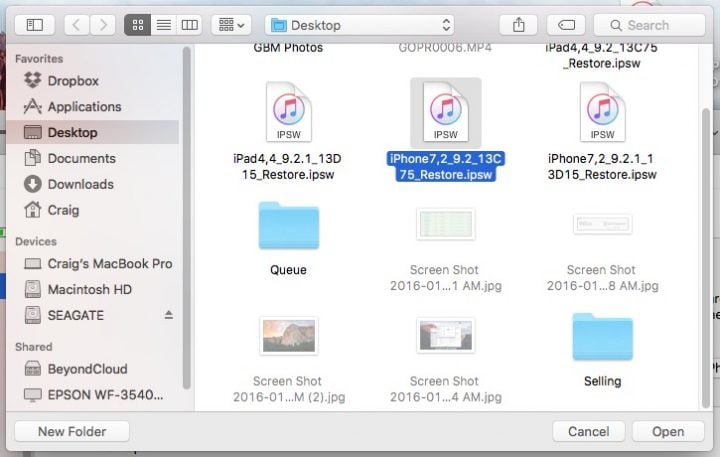Open the item arrangement dropdown
Image resolution: width=720 pixels, height=457 pixels.
pos(231,25)
